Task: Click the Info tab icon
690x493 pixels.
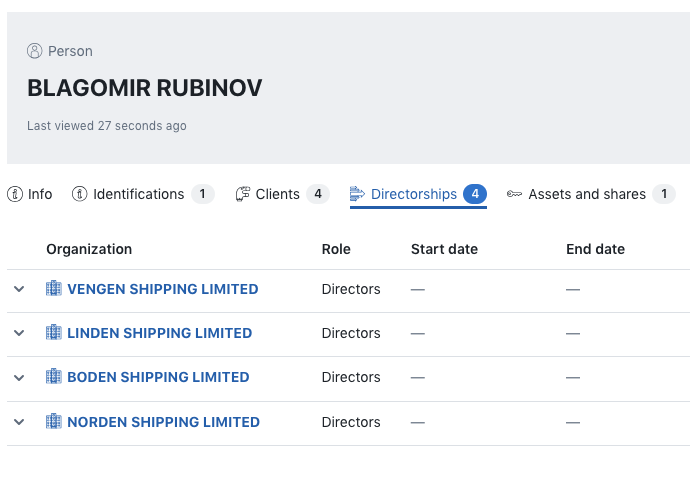Action: (15, 194)
